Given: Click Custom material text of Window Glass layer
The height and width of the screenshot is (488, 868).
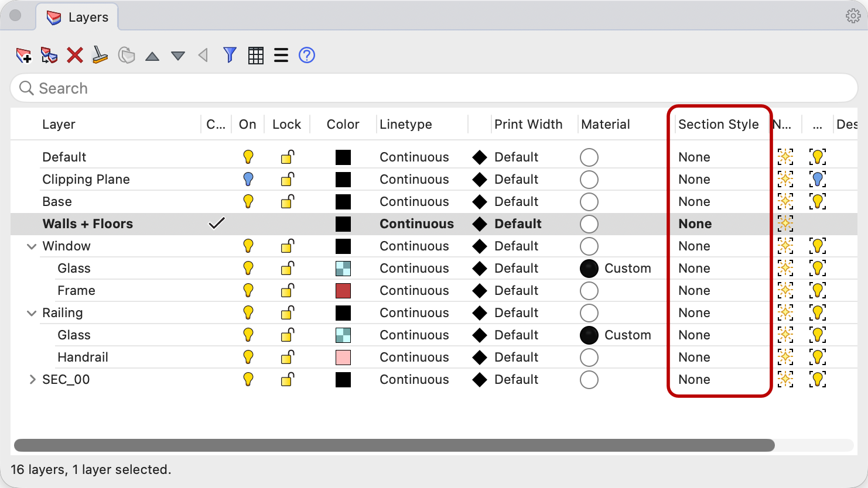Looking at the screenshot, I should pyautogui.click(x=628, y=269).
